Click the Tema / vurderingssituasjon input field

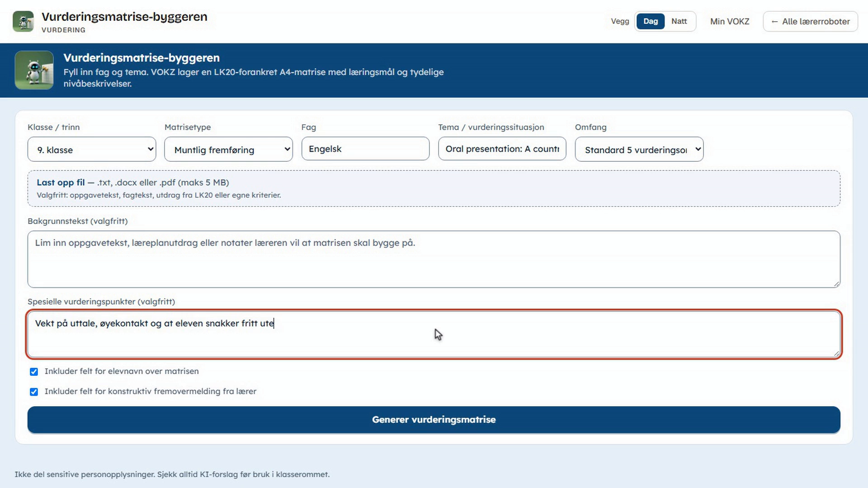[502, 149]
